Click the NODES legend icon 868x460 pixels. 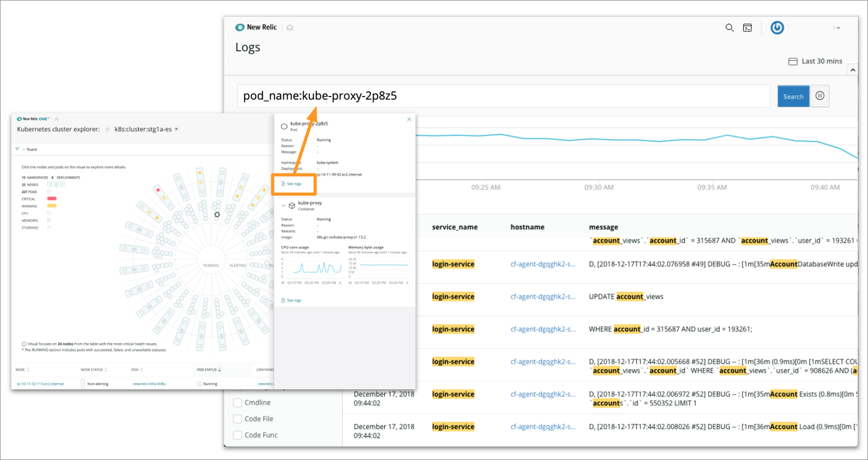56,184
